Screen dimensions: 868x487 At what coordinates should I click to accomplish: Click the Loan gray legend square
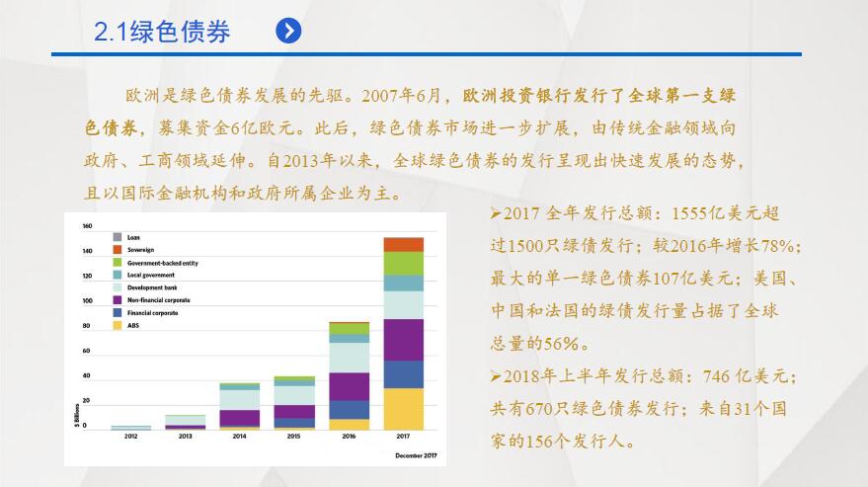(118, 237)
